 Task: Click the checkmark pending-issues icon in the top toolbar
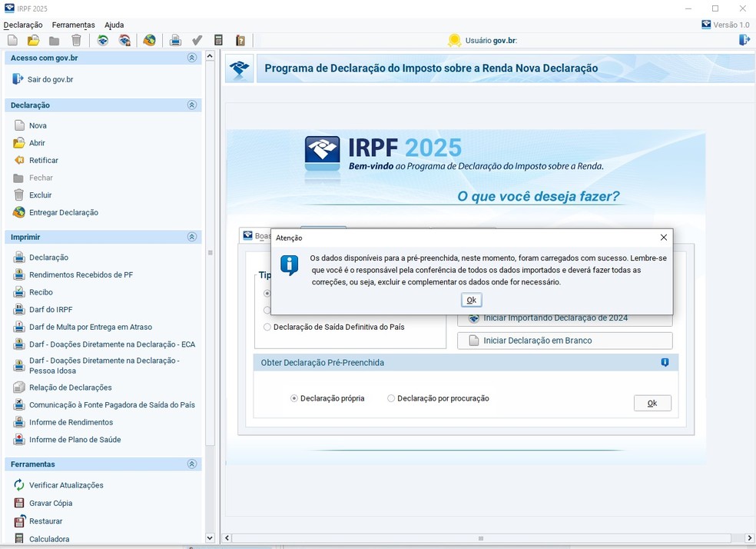[197, 41]
